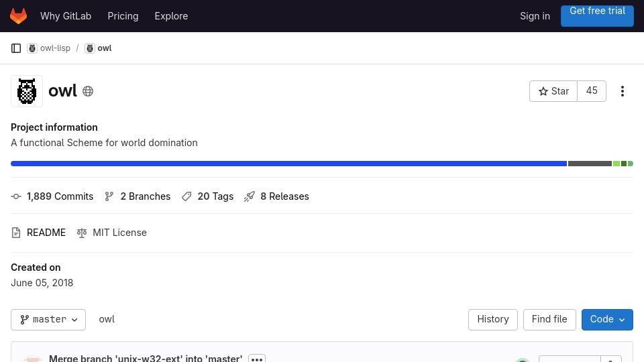
Task: Click the branch icon beside 2 Branches
Action: point(109,196)
